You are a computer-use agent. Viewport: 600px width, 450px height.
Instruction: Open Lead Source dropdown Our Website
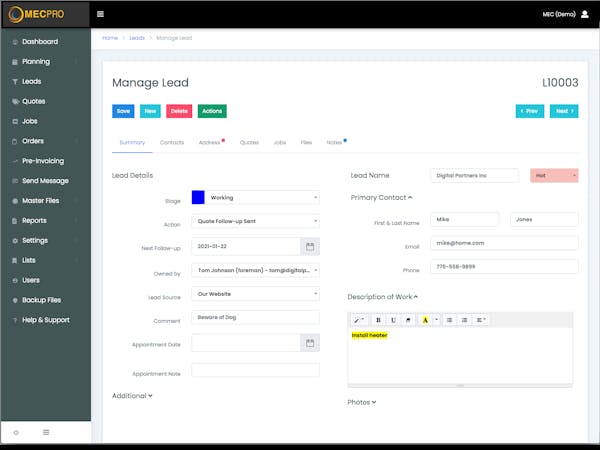(x=255, y=294)
